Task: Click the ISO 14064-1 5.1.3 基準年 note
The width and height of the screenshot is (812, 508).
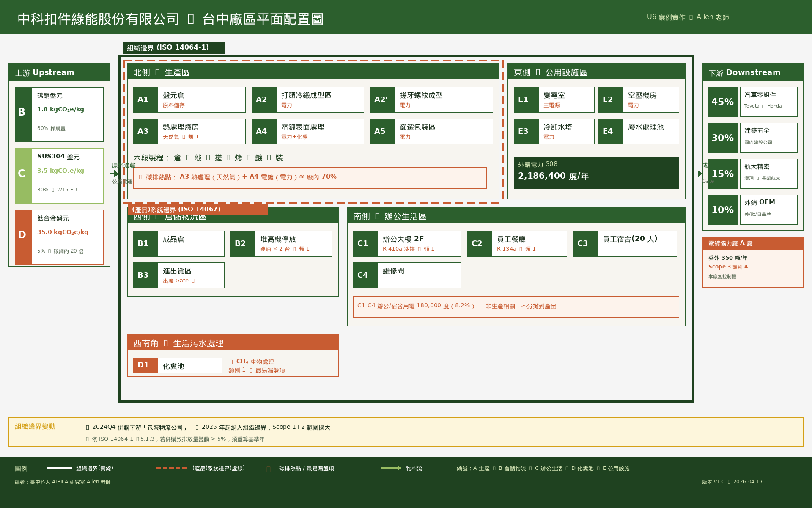Action: 175,439
